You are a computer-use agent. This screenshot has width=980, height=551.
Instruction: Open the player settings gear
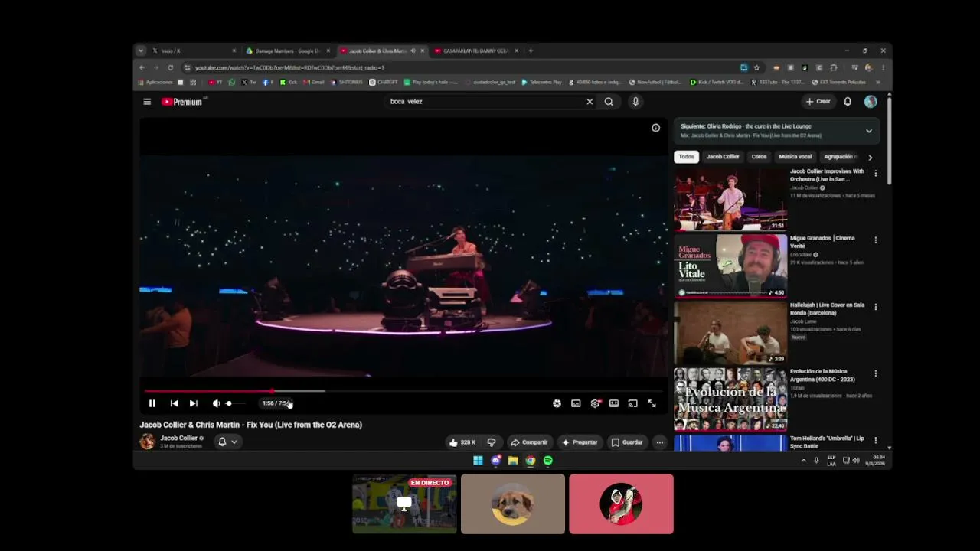[x=595, y=403]
